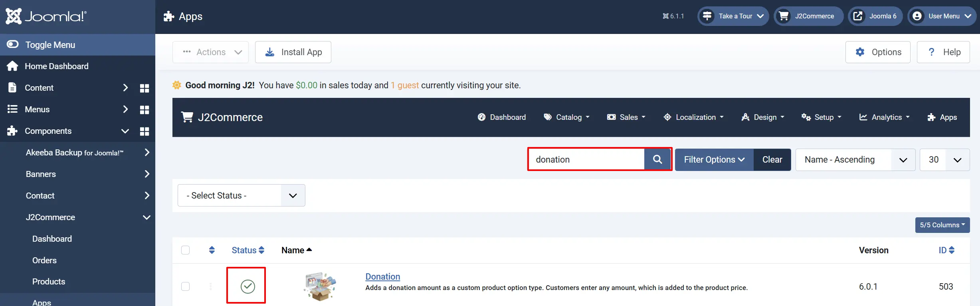This screenshot has height=306, width=980.
Task: Open the Sales menu
Action: pos(626,117)
